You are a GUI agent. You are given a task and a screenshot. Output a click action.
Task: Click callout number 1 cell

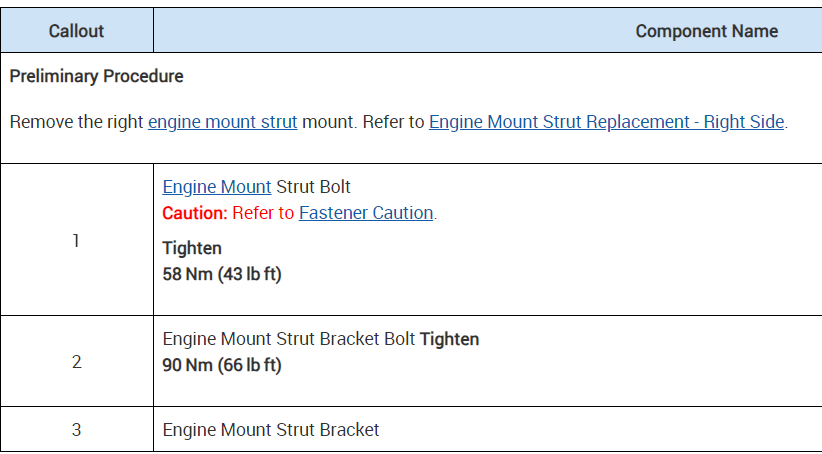coord(76,241)
